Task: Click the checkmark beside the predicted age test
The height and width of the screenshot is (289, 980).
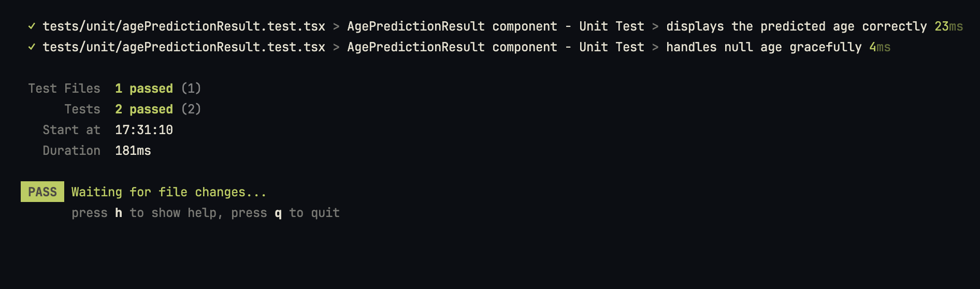Action: (x=32, y=26)
